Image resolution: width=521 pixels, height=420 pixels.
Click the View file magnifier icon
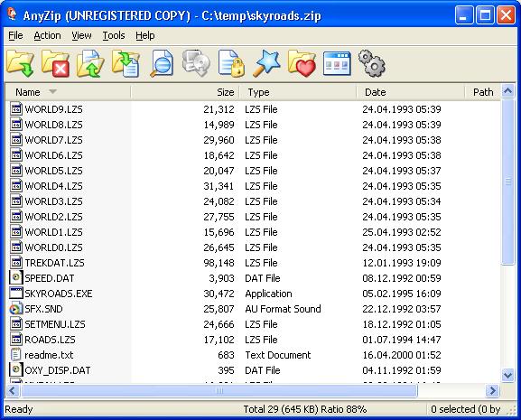click(x=162, y=63)
